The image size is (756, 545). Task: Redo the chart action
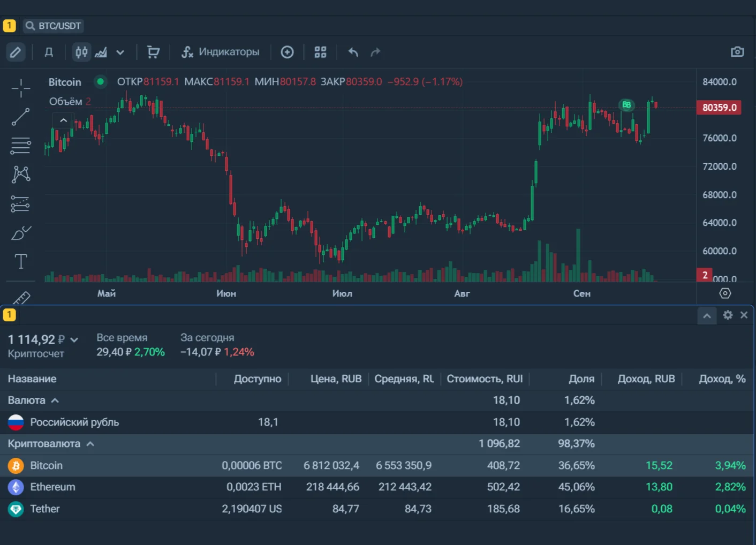click(x=376, y=52)
